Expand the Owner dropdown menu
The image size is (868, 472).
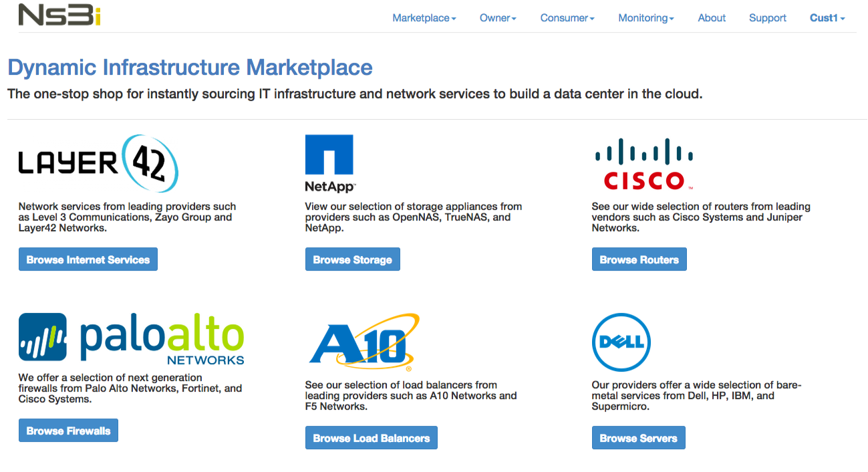coord(498,18)
